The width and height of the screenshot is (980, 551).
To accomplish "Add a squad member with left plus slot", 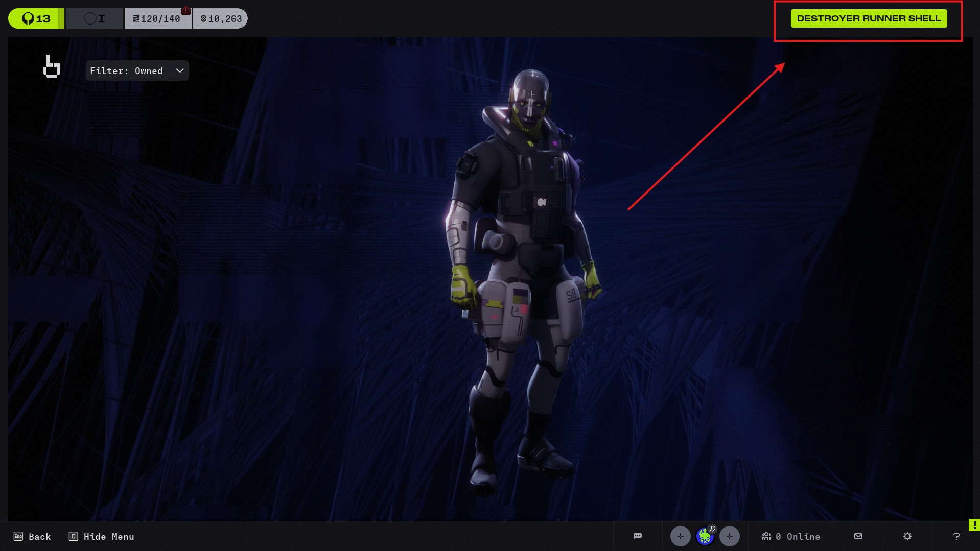I will tap(680, 536).
